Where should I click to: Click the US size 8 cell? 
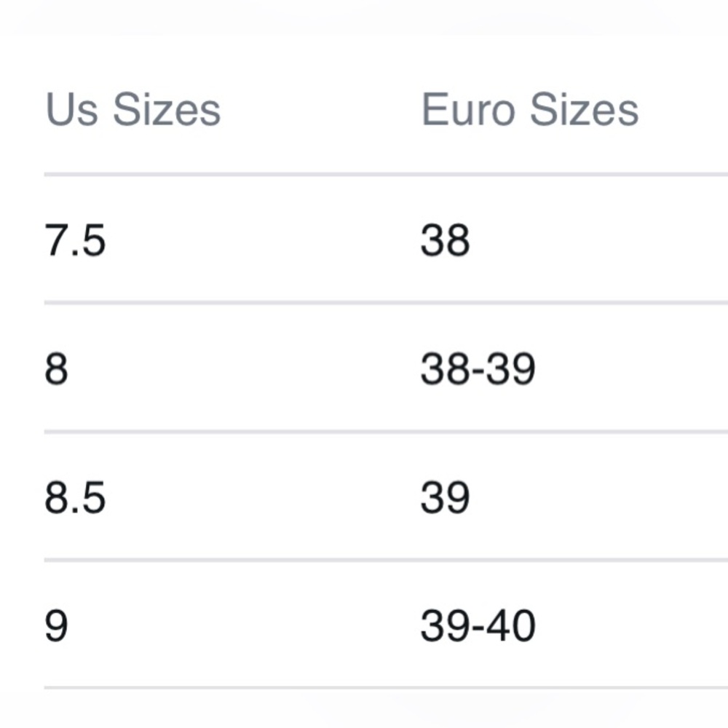[56, 369]
